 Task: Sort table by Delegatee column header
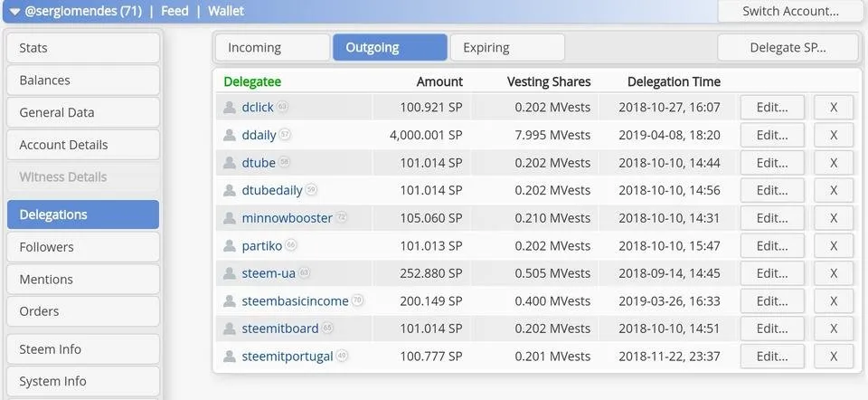(x=252, y=82)
